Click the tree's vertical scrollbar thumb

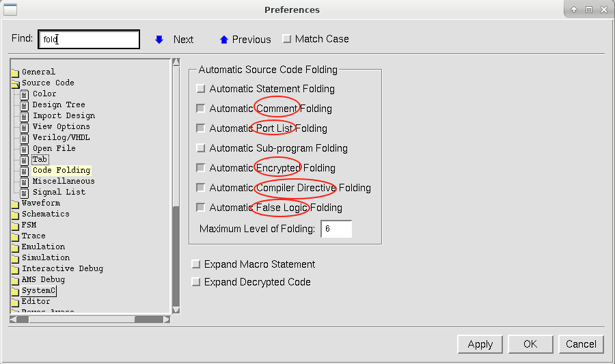coord(176,253)
